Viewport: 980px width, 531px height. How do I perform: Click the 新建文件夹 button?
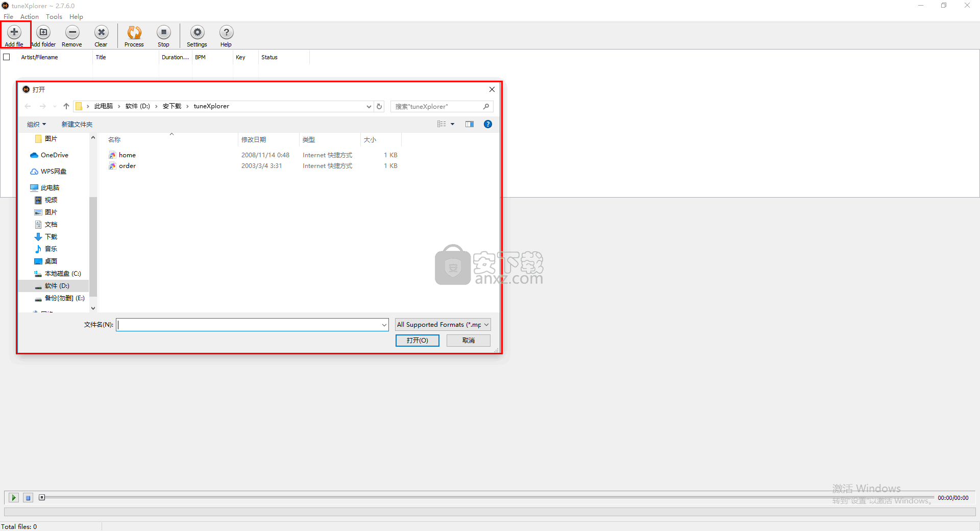tap(77, 124)
